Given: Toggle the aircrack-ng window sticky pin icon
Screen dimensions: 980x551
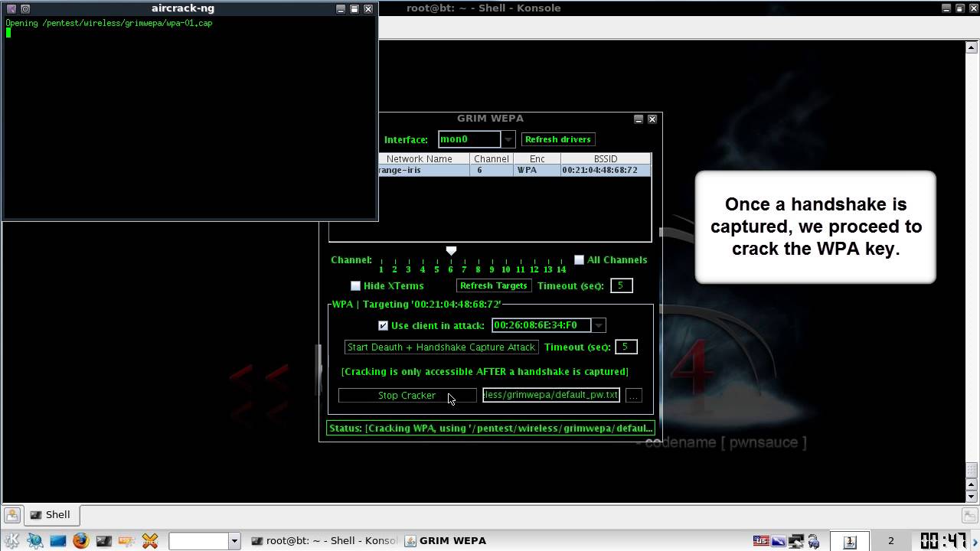Looking at the screenshot, I should point(24,8).
